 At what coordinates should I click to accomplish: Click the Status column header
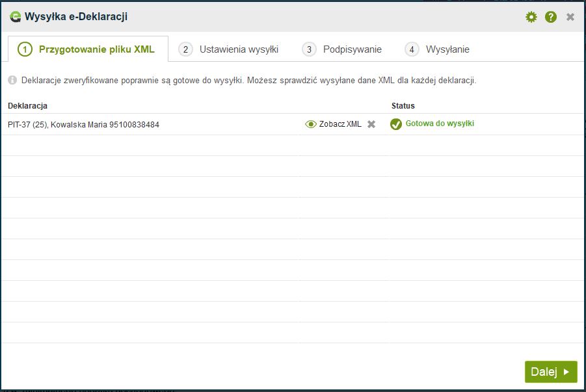coord(403,105)
